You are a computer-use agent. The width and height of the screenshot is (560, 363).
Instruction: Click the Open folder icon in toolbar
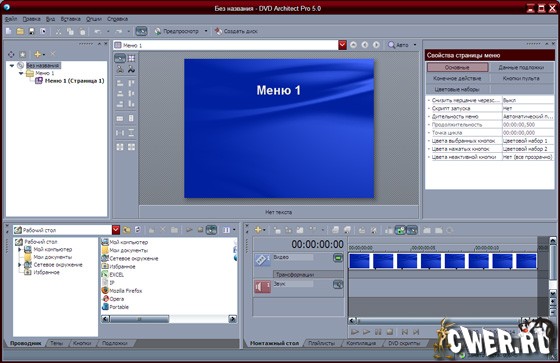[x=20, y=31]
